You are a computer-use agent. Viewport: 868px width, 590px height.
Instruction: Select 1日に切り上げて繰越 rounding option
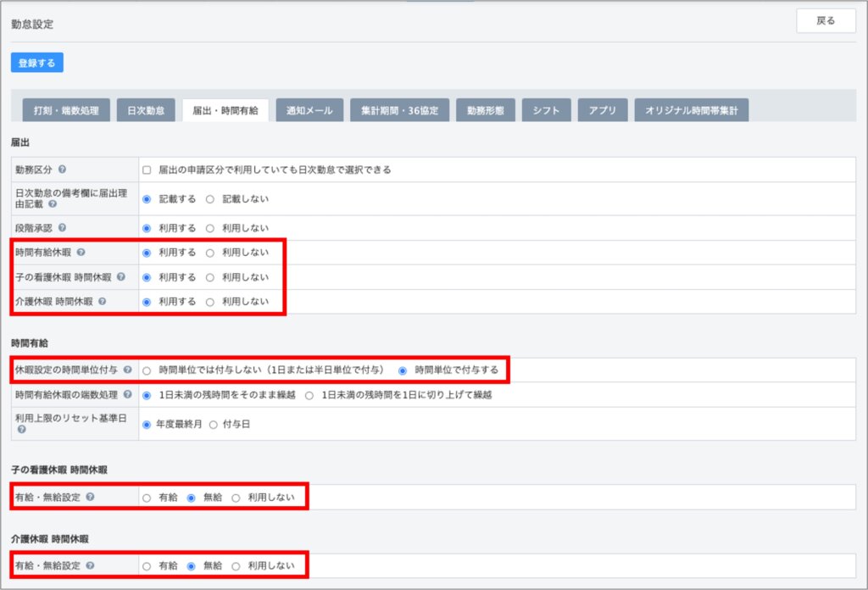[309, 395]
